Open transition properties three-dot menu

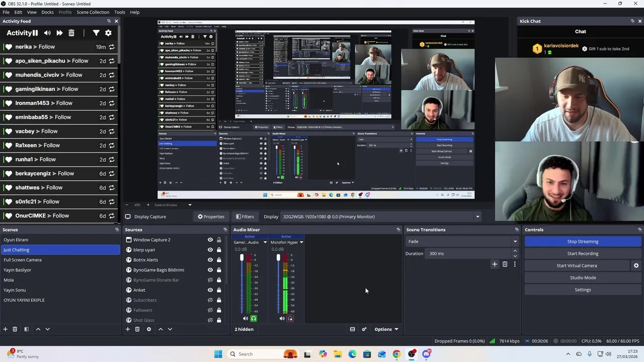[x=515, y=264]
